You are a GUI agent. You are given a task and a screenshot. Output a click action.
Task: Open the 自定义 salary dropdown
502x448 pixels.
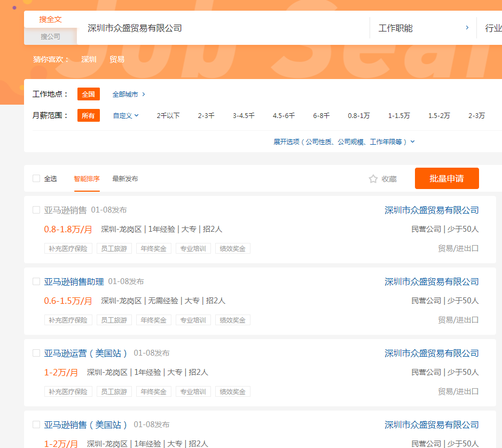(126, 115)
